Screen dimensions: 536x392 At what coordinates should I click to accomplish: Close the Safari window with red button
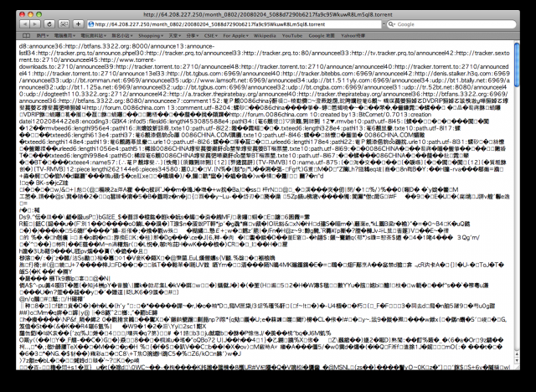click(23, 14)
